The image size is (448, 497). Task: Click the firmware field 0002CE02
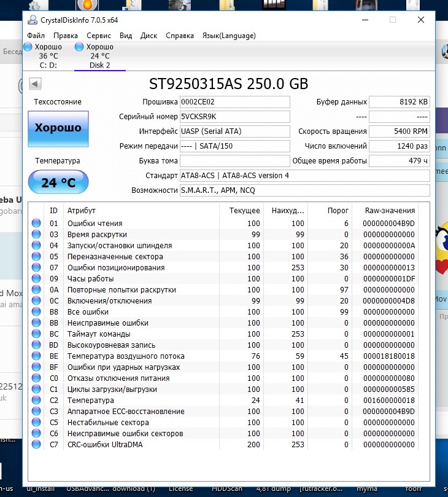point(234,102)
